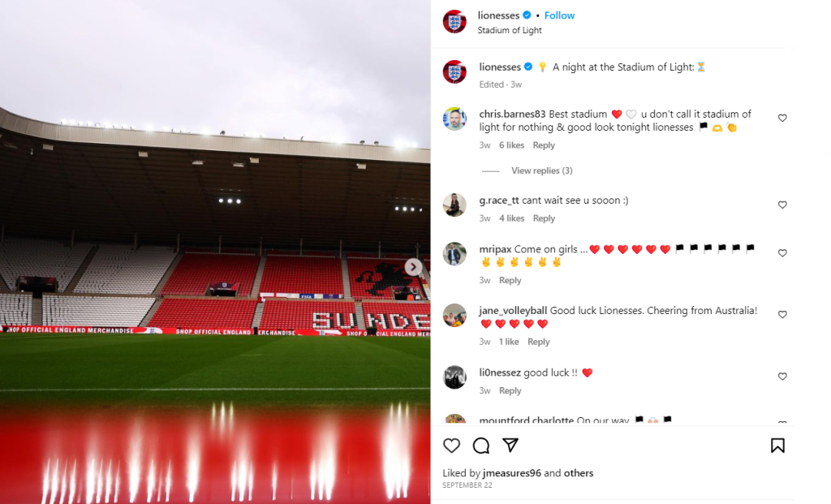This screenshot has width=831, height=504.
Task: Like mripax's comment heart
Action: 782,253
